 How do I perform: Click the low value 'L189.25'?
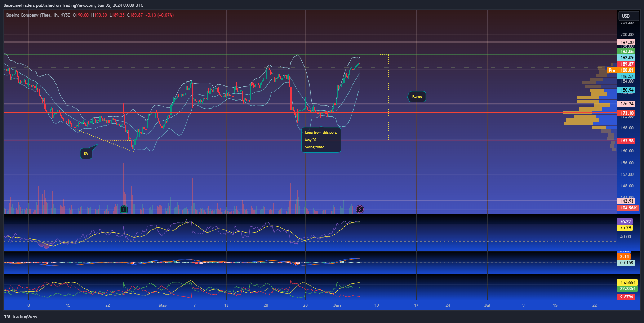(x=117, y=15)
